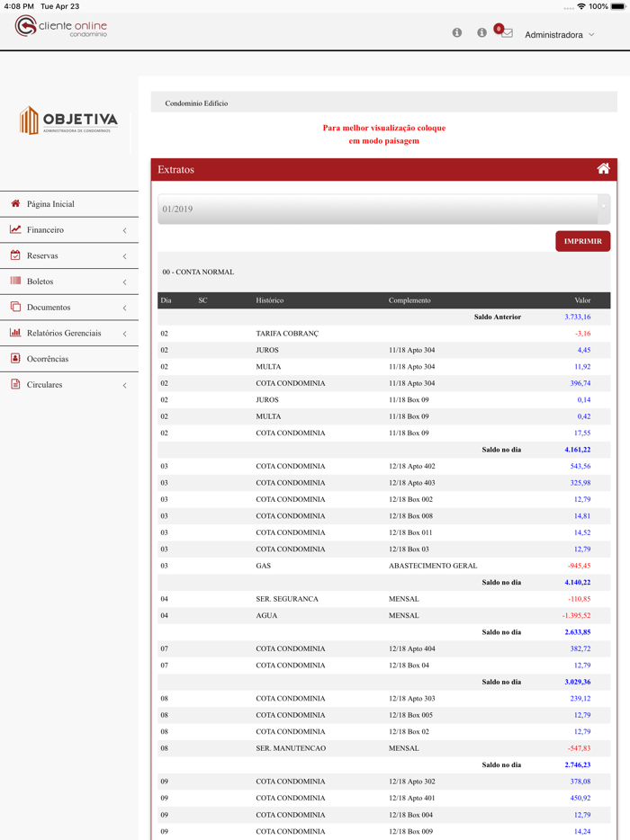Click the Reservas calendar icon
This screenshot has height=840, width=630.
tap(15, 255)
